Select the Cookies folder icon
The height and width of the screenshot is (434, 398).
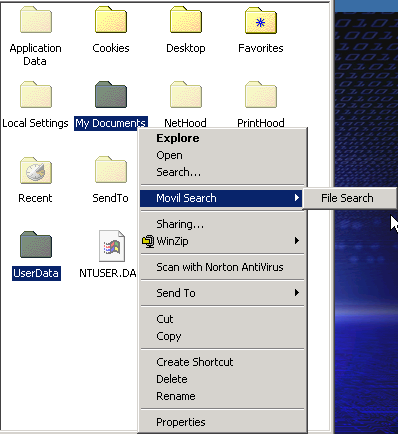coord(111,20)
